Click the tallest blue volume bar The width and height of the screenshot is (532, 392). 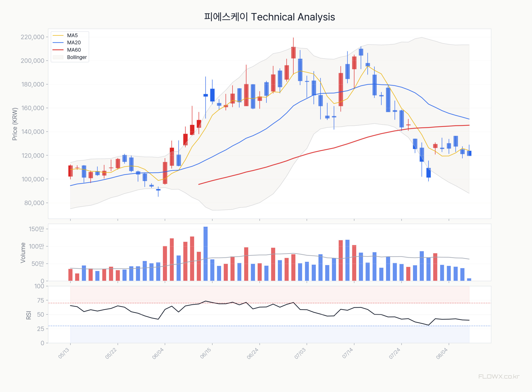click(206, 254)
